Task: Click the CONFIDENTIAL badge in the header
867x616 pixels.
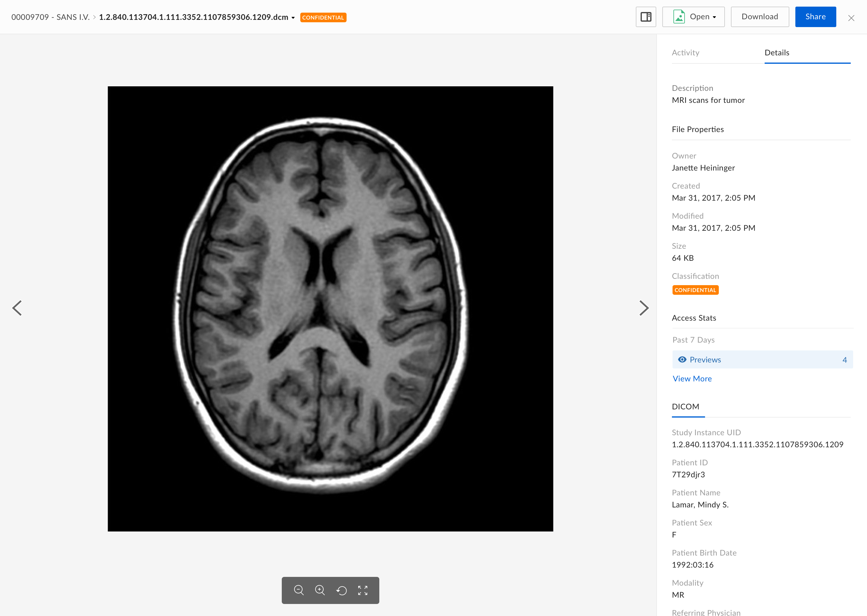Action: click(x=323, y=17)
